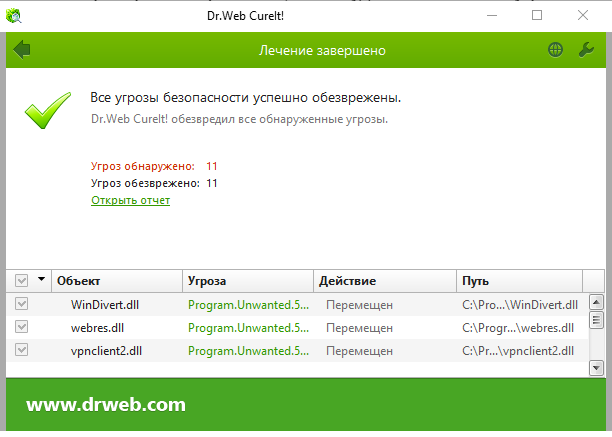Screen dimensions: 612x437
Task: Click threat name of vpnclient2.dll row
Action: pyautogui.click(x=248, y=351)
